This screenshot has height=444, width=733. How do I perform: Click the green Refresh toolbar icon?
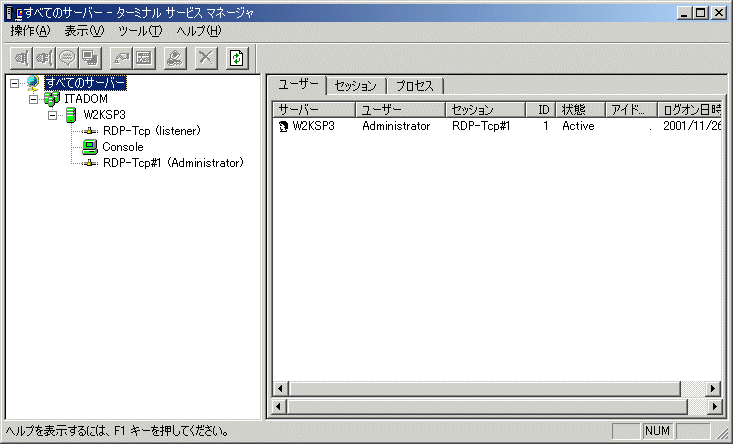tap(237, 58)
